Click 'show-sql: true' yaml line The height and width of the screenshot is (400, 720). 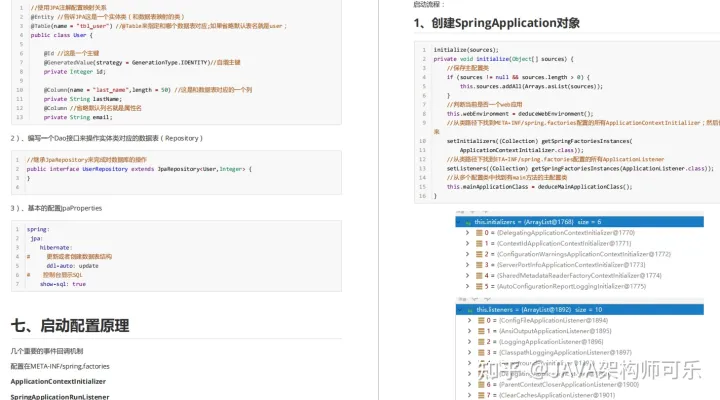(x=63, y=284)
